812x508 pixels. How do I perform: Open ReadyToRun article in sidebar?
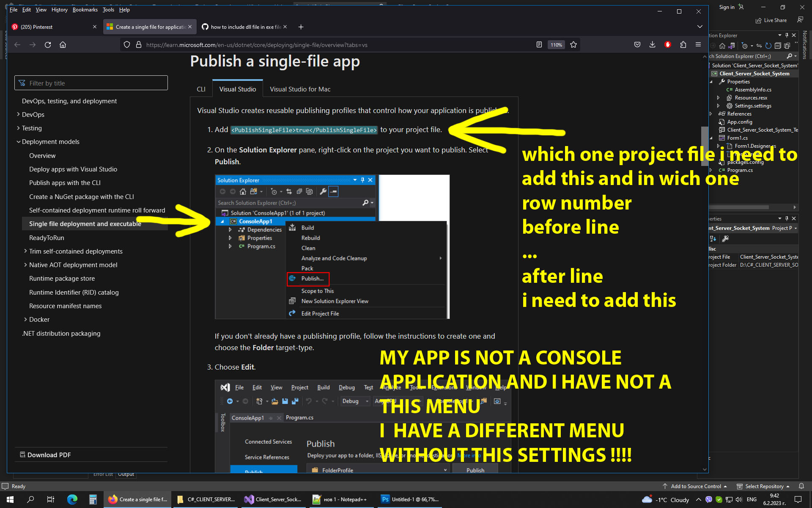tap(47, 238)
